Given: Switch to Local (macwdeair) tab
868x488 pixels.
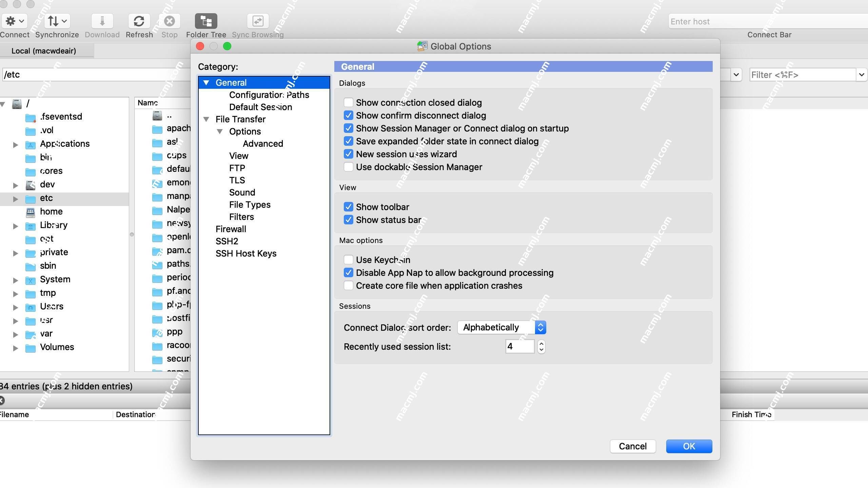Looking at the screenshot, I should [44, 51].
